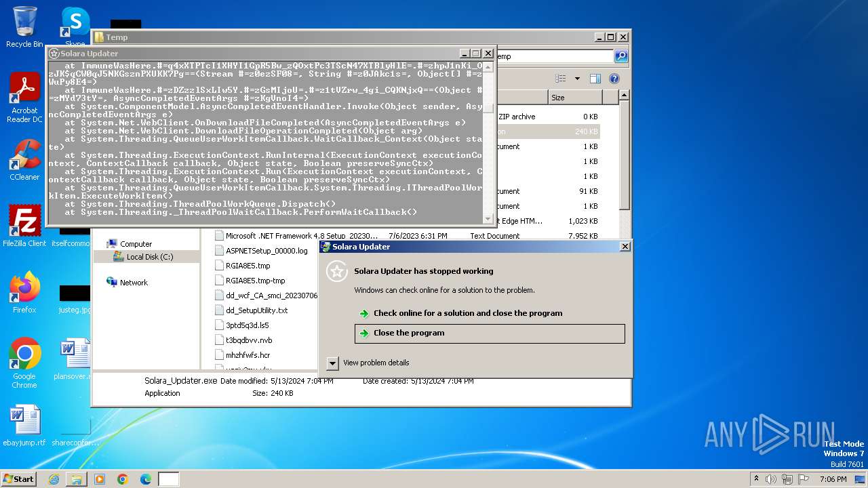This screenshot has width=868, height=488.
Task: Open network status tray icon
Action: coord(788,479)
